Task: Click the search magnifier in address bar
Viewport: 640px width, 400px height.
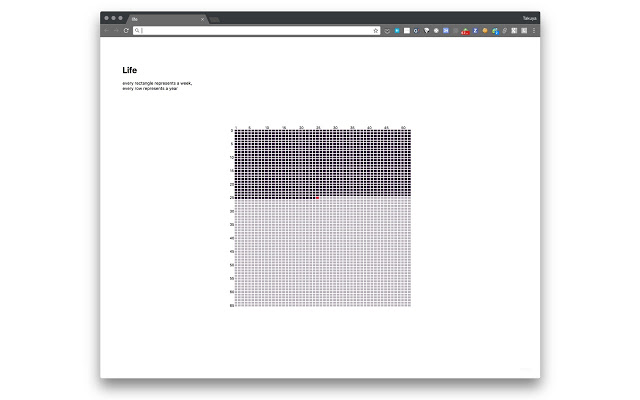Action: [138, 31]
